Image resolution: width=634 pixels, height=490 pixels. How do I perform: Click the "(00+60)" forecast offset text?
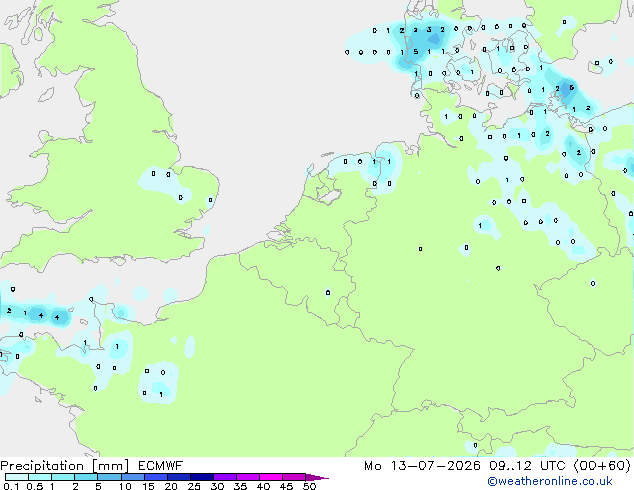pos(602,466)
